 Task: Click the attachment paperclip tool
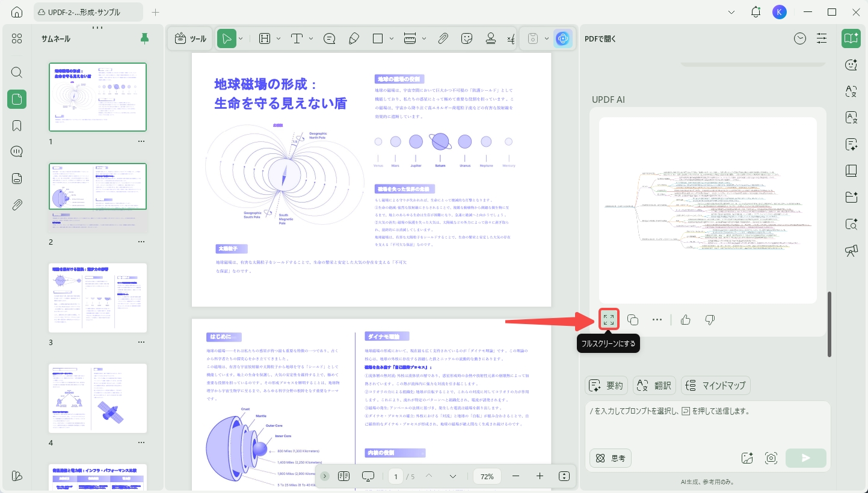[x=443, y=38]
